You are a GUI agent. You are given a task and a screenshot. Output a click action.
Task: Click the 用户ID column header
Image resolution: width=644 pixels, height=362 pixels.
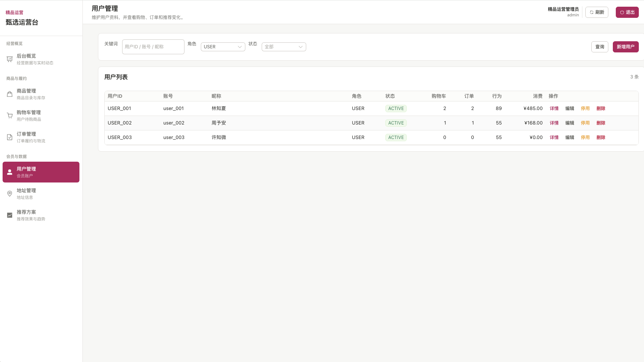tap(115, 96)
